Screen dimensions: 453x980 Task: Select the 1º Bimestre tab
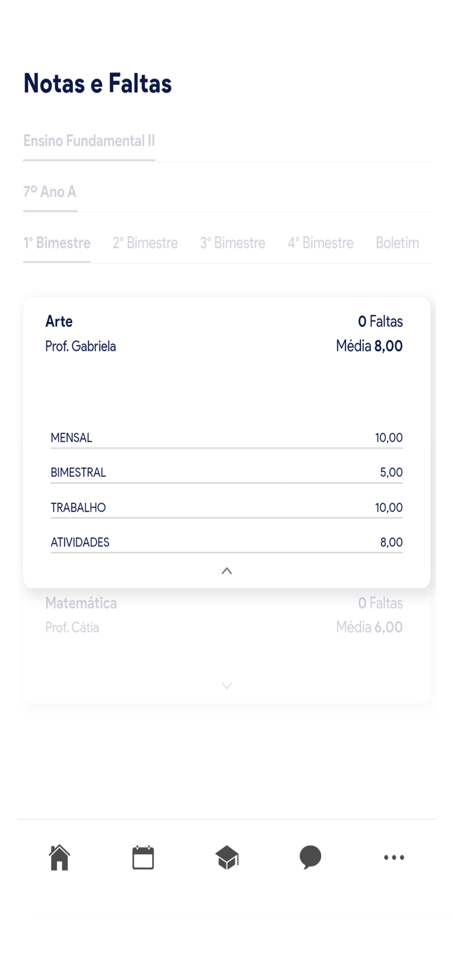(x=57, y=243)
